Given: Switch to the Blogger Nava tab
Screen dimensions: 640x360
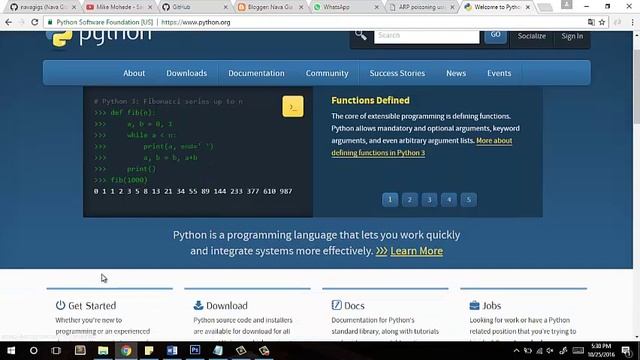Looking at the screenshot, I should coord(271,7).
